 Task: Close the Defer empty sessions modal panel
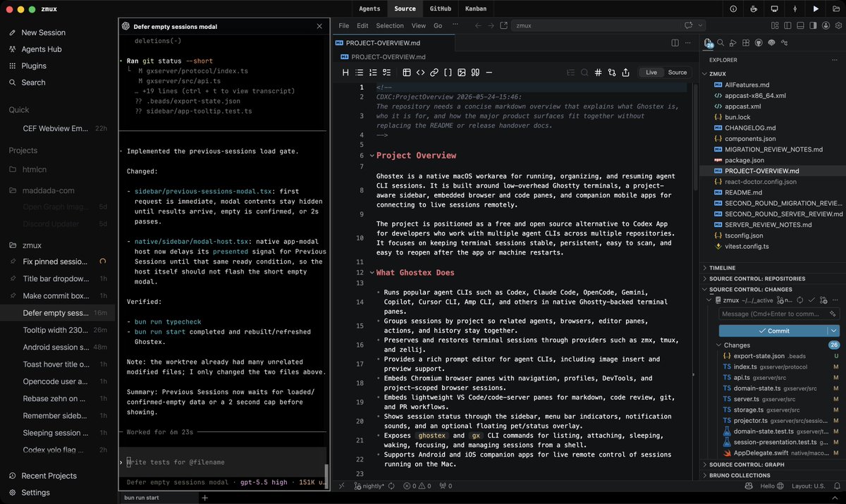click(x=319, y=26)
